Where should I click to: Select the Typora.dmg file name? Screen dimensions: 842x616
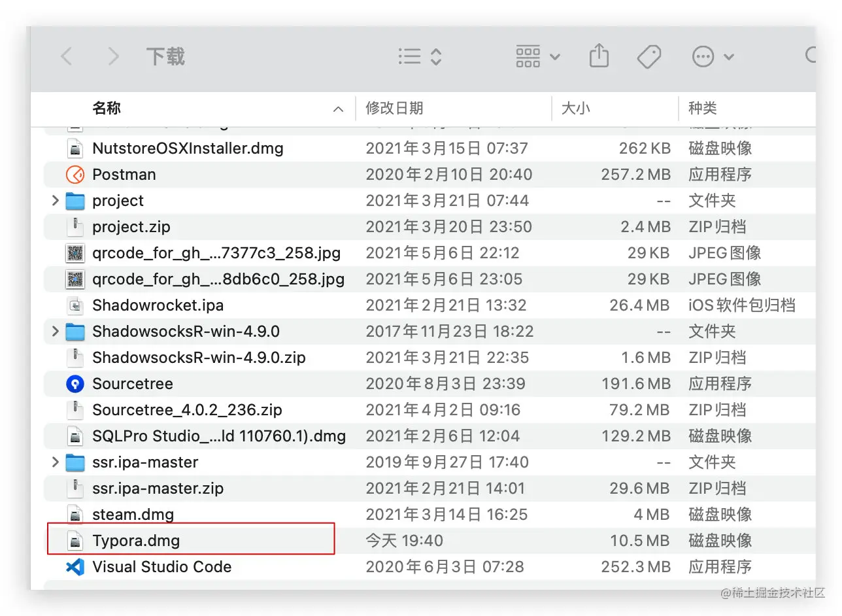click(136, 541)
